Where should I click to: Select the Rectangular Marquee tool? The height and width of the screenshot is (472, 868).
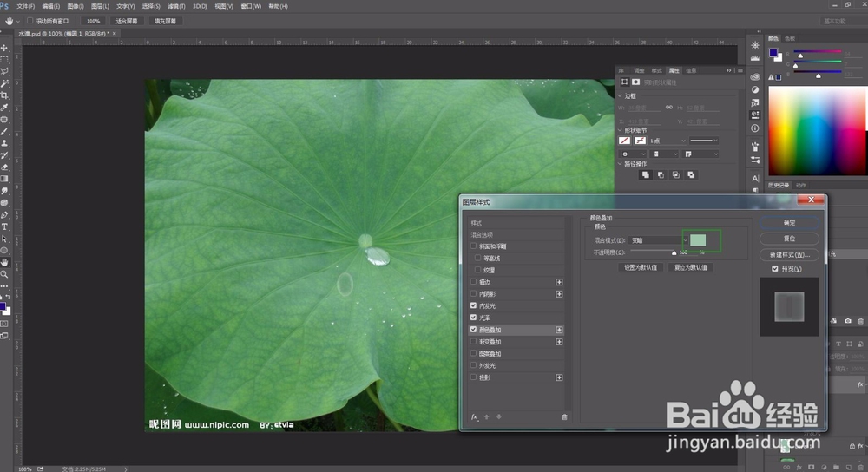(x=4, y=60)
